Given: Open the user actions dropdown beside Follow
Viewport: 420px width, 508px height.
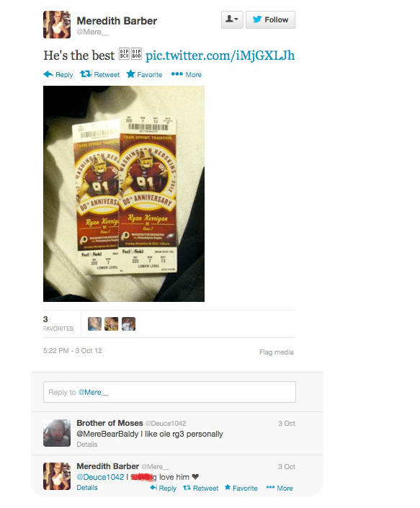Looking at the screenshot, I should pyautogui.click(x=232, y=19).
